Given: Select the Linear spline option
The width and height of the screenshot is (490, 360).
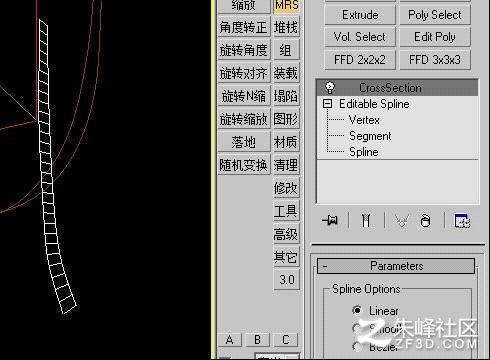Looking at the screenshot, I should coord(357,310).
